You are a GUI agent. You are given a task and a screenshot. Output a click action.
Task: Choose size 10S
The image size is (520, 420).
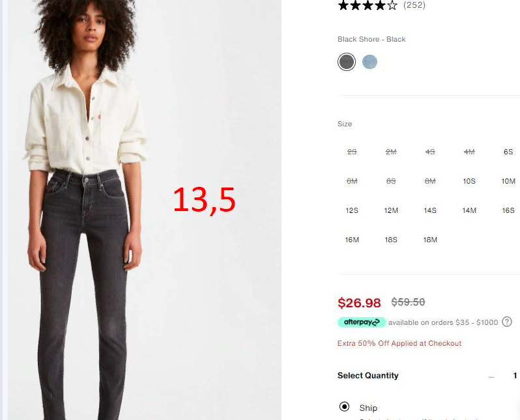point(469,181)
